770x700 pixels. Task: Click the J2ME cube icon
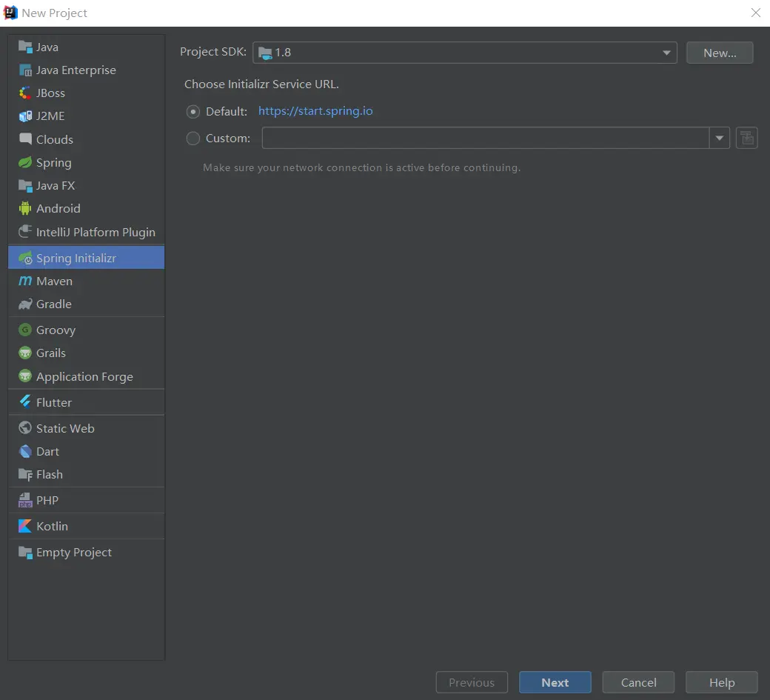pos(25,116)
